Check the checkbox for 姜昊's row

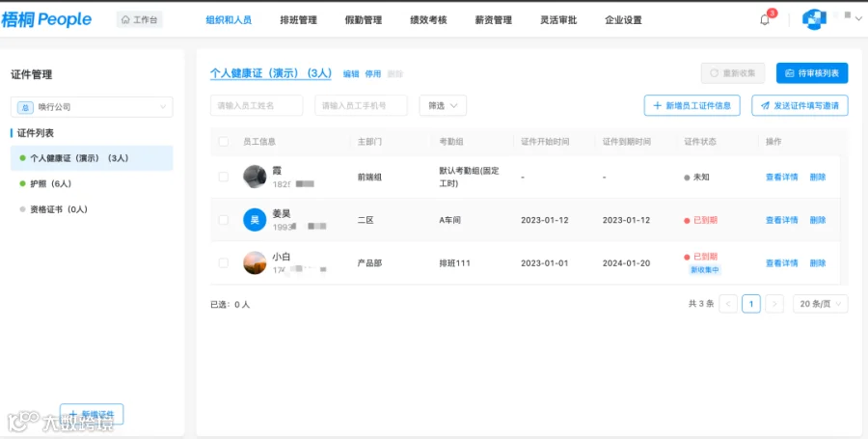coord(224,220)
